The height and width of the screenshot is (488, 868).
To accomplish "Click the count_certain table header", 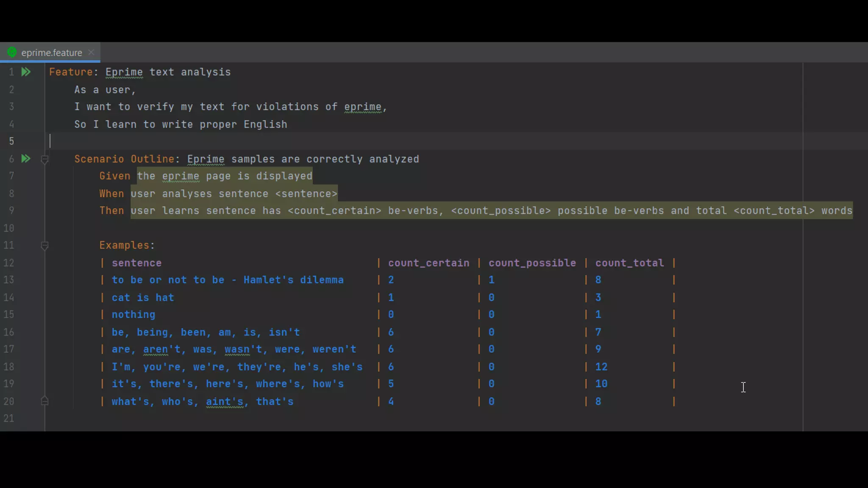I will (428, 263).
